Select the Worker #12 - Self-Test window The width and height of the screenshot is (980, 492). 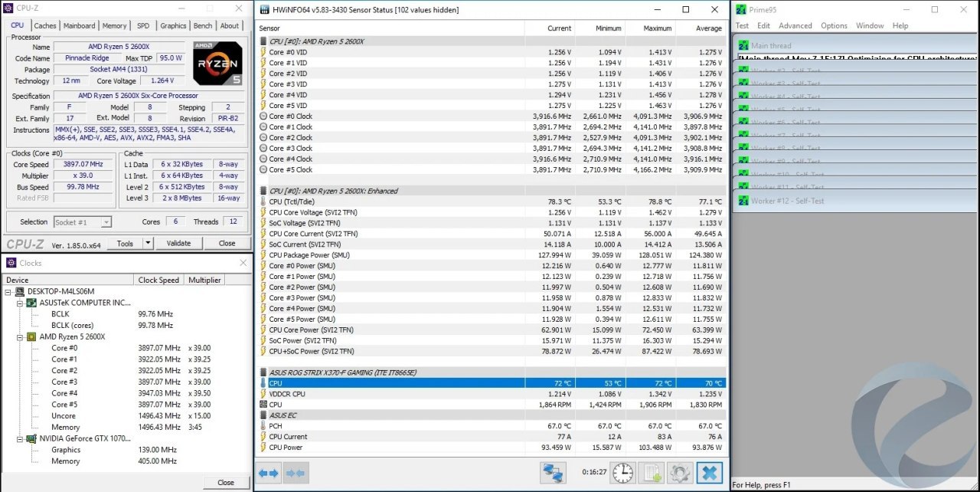855,201
